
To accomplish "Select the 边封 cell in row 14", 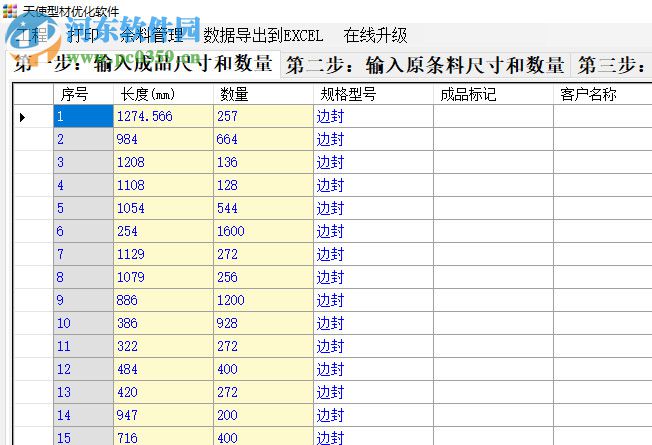I will click(x=373, y=415).
